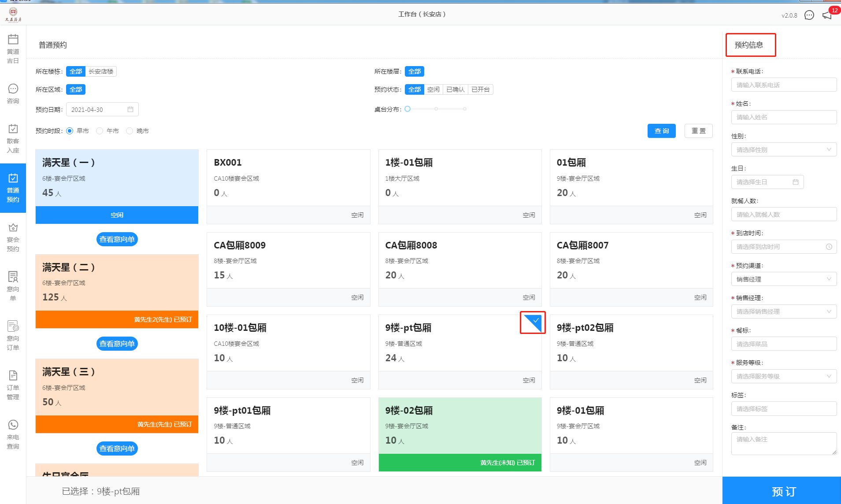Set 预约状态 filter to 全部
The height and width of the screenshot is (504, 841).
coord(415,89)
